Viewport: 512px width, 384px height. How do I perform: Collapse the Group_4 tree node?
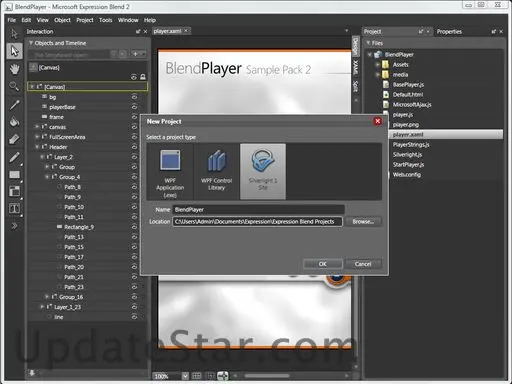pos(47,177)
